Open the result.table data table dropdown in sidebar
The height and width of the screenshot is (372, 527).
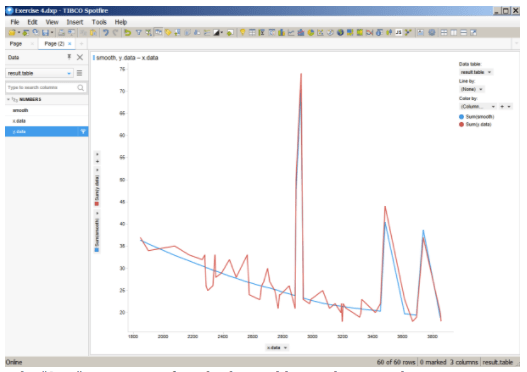[x=39, y=73]
